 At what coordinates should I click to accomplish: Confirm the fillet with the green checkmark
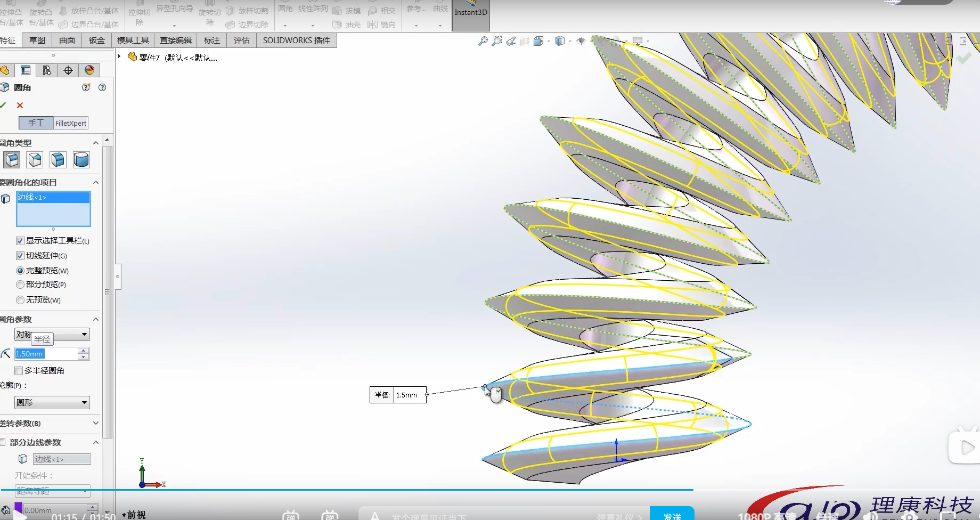click(x=3, y=105)
